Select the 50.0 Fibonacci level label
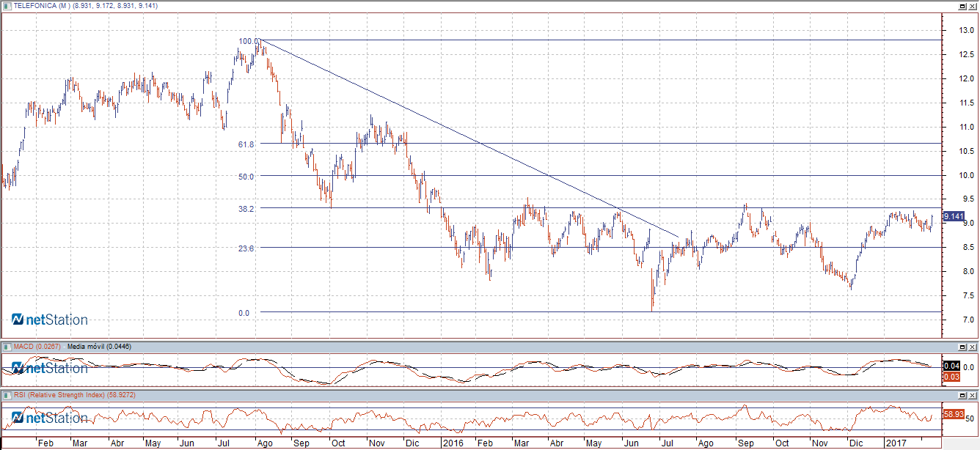 click(x=246, y=177)
